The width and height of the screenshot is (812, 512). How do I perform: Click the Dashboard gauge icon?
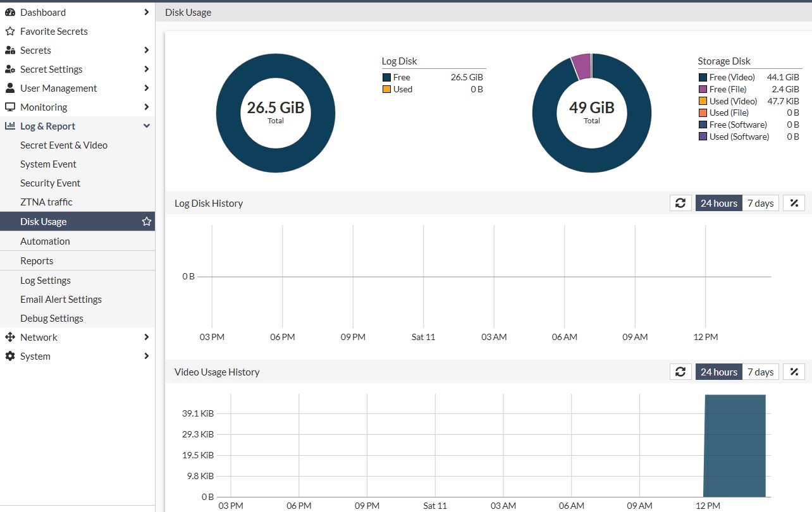[x=9, y=12]
